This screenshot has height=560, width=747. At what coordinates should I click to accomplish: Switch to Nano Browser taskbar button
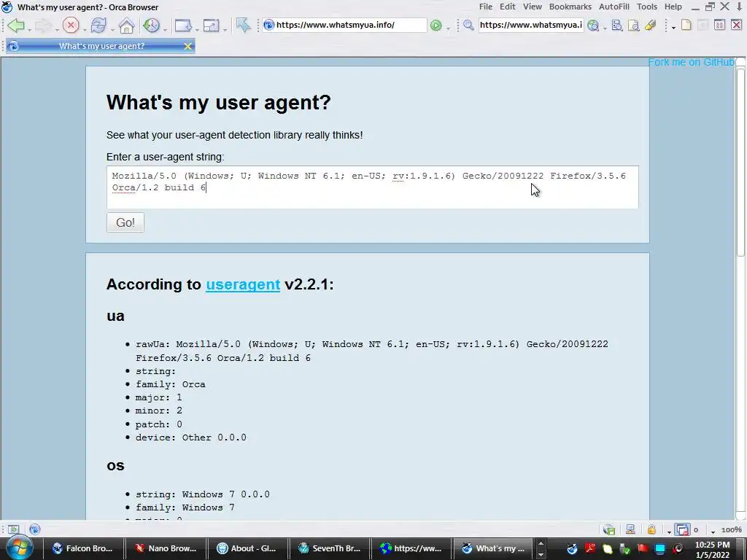click(166, 548)
